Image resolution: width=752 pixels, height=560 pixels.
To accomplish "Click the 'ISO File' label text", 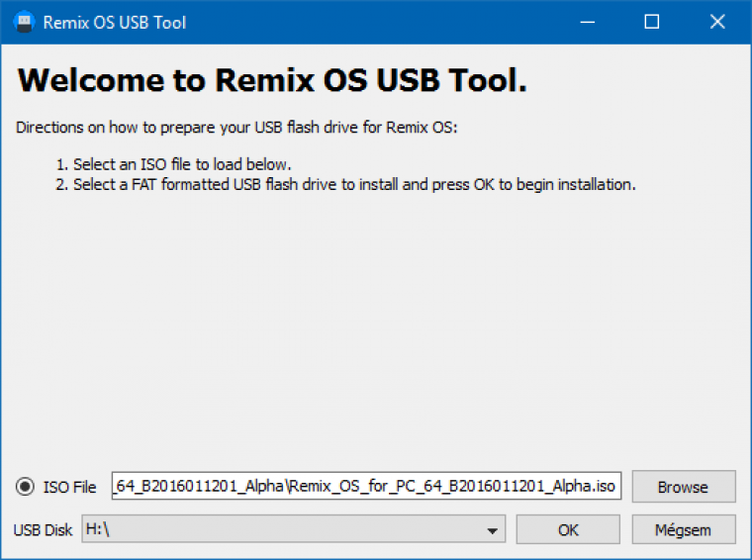I will [69, 487].
